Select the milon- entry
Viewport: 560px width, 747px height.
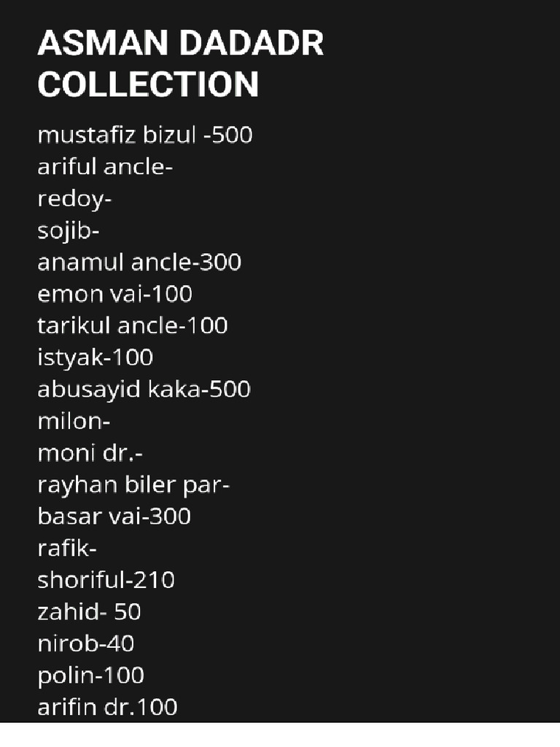point(74,422)
